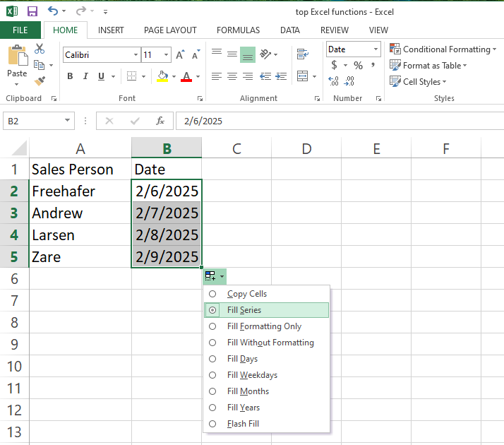Open the Font dialog launcher
Screen dimensions: 504x445
pyautogui.click(x=200, y=99)
